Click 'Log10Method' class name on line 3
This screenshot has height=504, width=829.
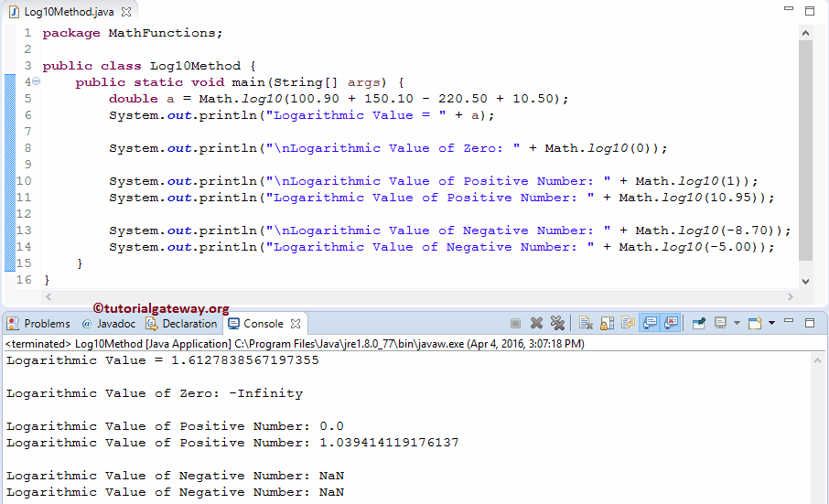pos(195,66)
